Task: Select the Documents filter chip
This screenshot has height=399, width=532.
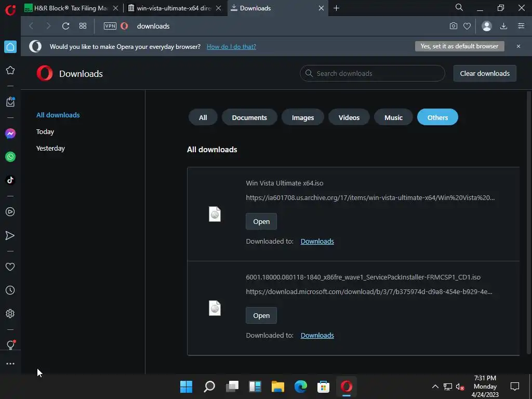Action: point(249,117)
